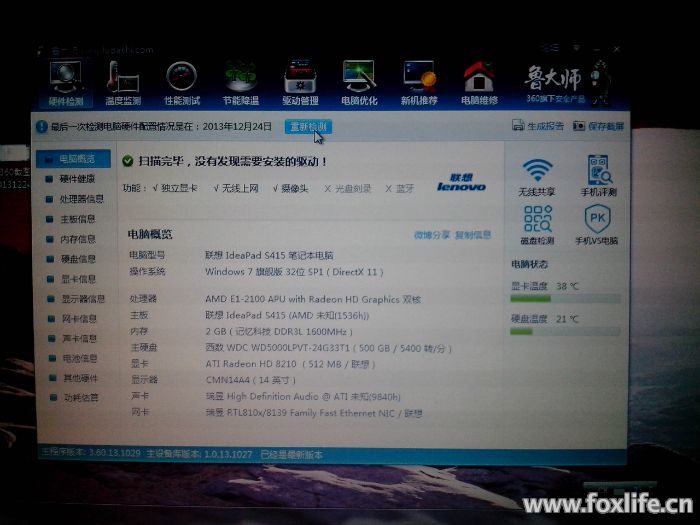The height and width of the screenshot is (525, 700).
Task: Click 生成报告 to generate report
Action: click(x=540, y=127)
